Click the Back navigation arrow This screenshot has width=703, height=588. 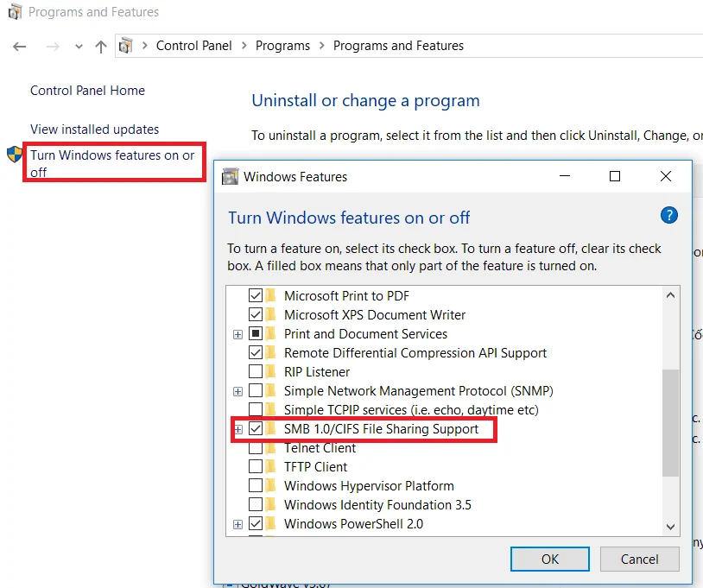(20, 46)
